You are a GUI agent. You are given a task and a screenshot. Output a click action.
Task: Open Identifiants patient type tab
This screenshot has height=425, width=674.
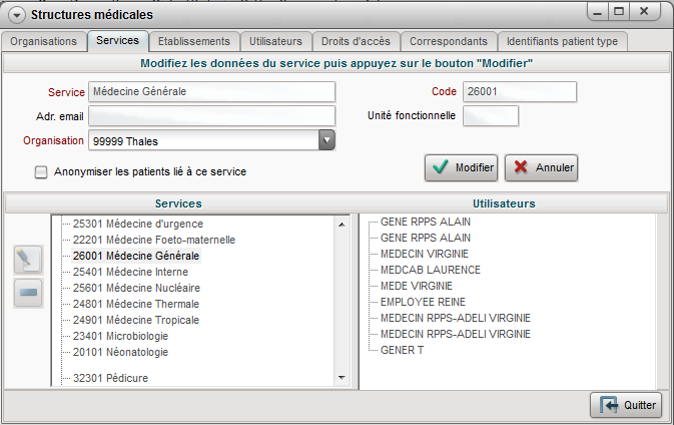pos(564,41)
